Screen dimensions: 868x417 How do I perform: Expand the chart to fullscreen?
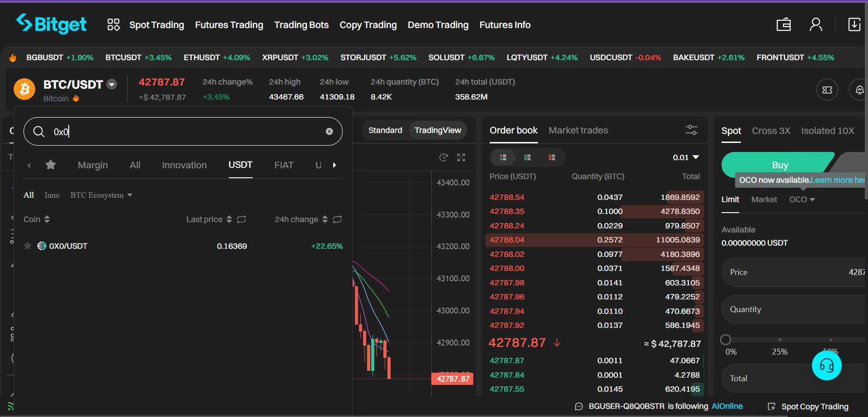click(x=461, y=157)
